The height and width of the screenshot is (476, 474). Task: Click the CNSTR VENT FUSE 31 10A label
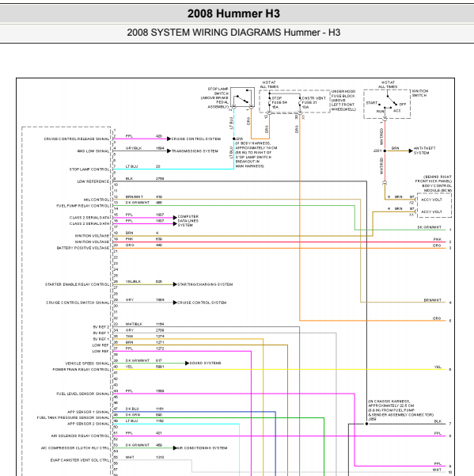[x=313, y=103]
